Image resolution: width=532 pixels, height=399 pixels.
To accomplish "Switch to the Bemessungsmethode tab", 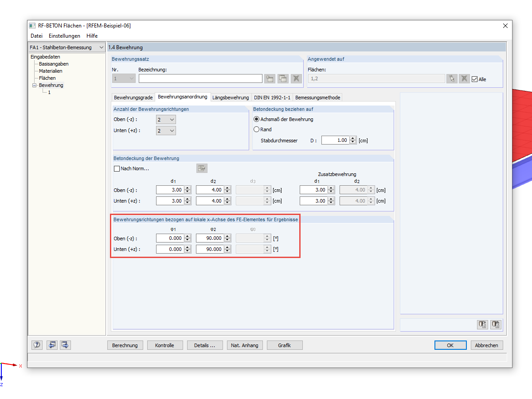I will (x=317, y=98).
